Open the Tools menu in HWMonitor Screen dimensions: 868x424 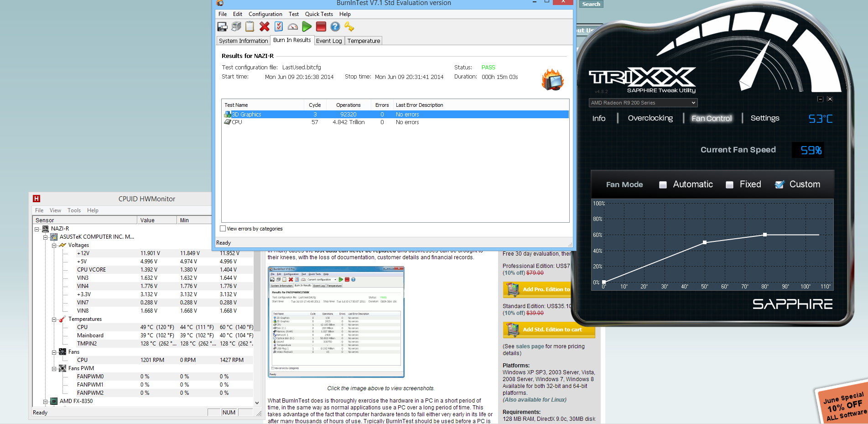pyautogui.click(x=74, y=210)
